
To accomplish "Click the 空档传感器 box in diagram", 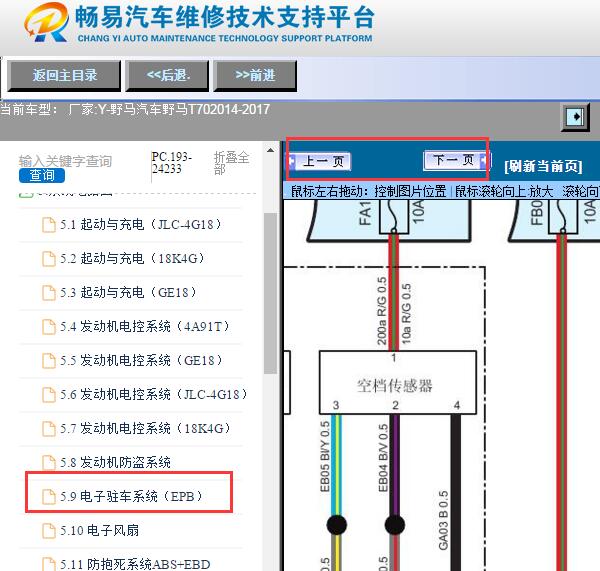I will click(398, 382).
